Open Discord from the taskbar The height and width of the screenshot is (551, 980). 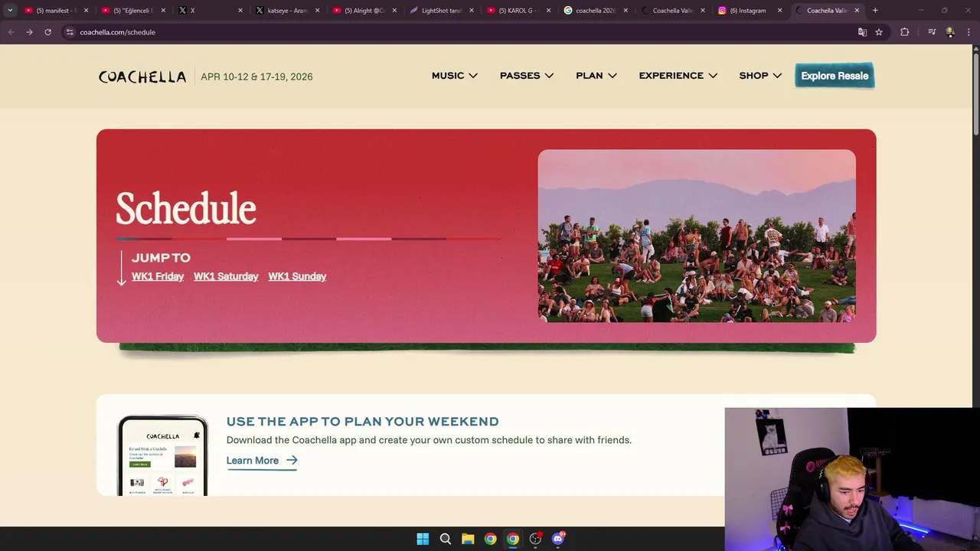point(558,539)
